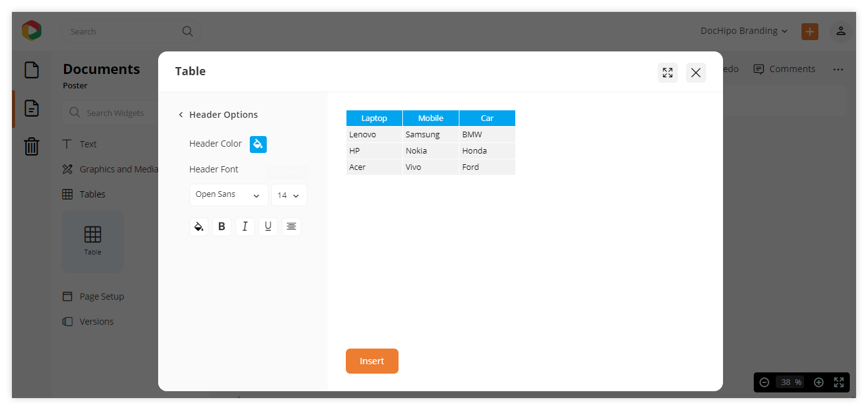Open Page Setup
The width and height of the screenshot is (868, 410).
(x=102, y=297)
